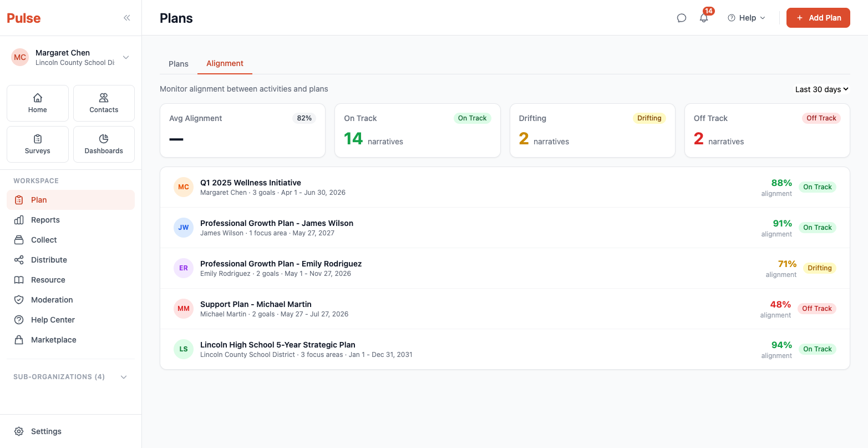Click MC avatar in Q1 2025 Wellness row
Viewport: 868px width, 448px height.
pos(184,187)
